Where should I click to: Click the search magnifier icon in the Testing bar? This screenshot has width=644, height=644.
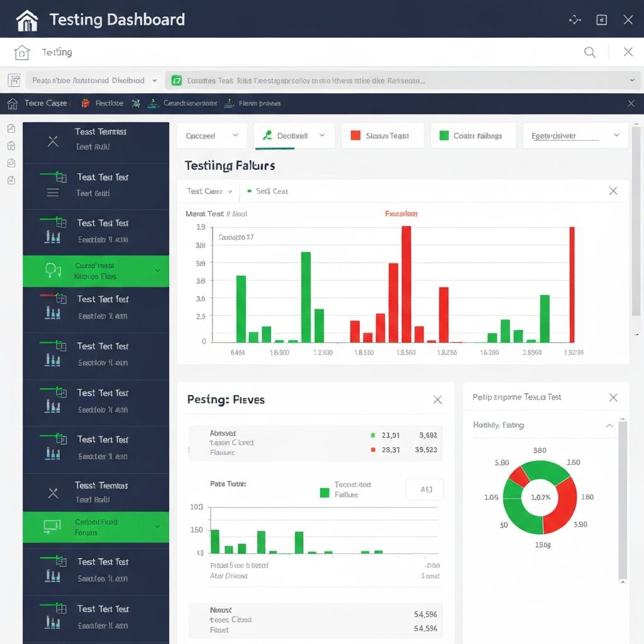590,52
